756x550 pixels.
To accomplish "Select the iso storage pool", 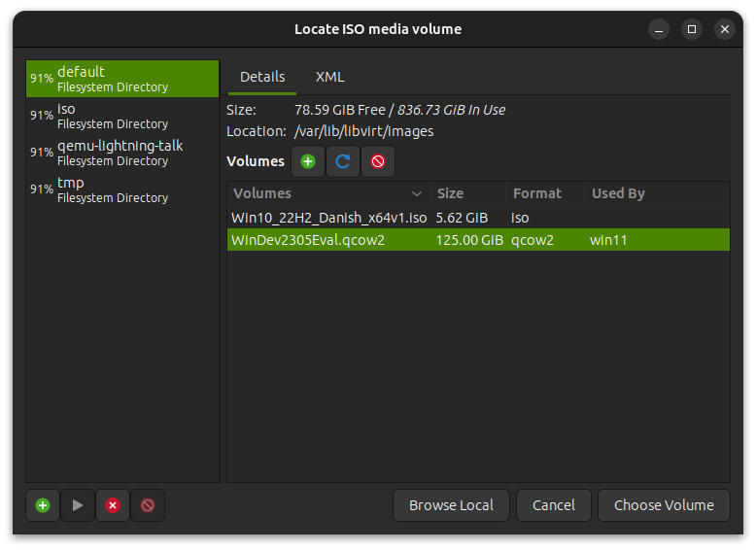I will [122, 117].
